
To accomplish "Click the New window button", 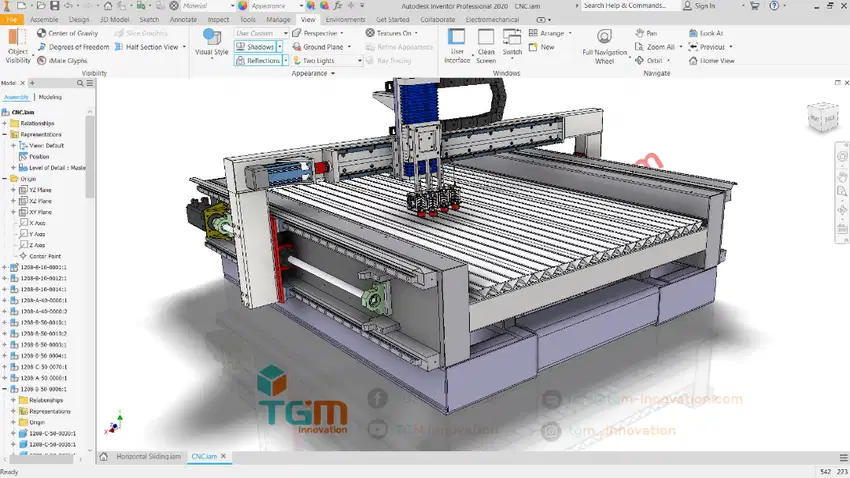I will click(547, 47).
